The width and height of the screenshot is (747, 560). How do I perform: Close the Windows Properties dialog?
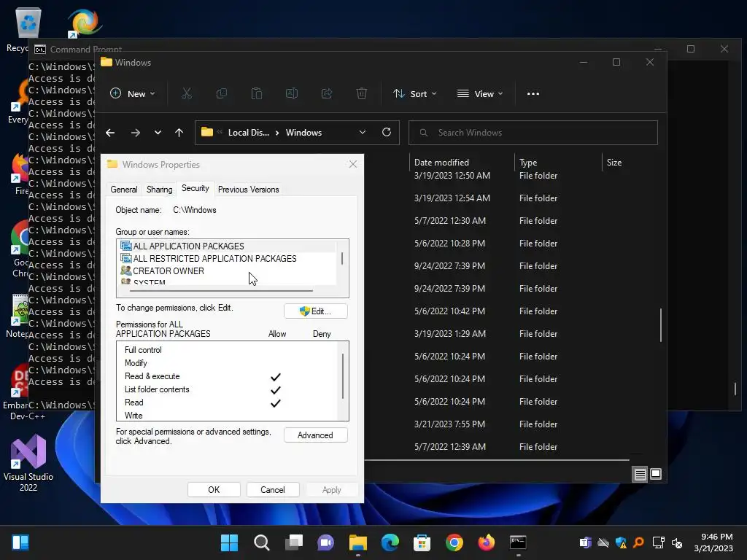click(x=353, y=164)
